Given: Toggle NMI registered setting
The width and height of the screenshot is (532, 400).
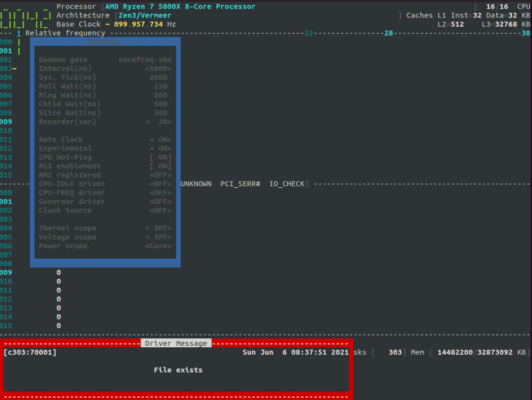Looking at the screenshot, I should pyautogui.click(x=161, y=174).
